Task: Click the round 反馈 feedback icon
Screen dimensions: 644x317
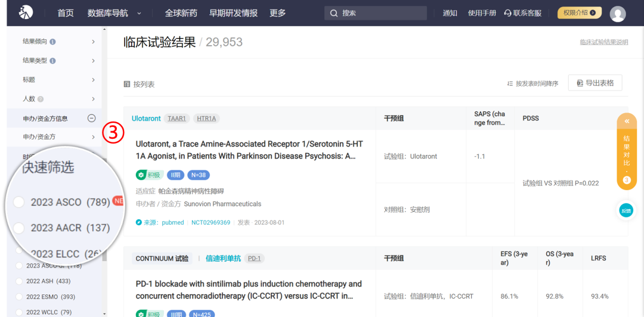Action: (626, 210)
